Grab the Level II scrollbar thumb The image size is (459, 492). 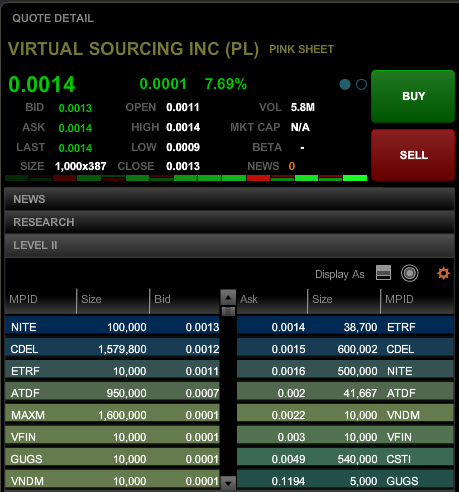(228, 311)
